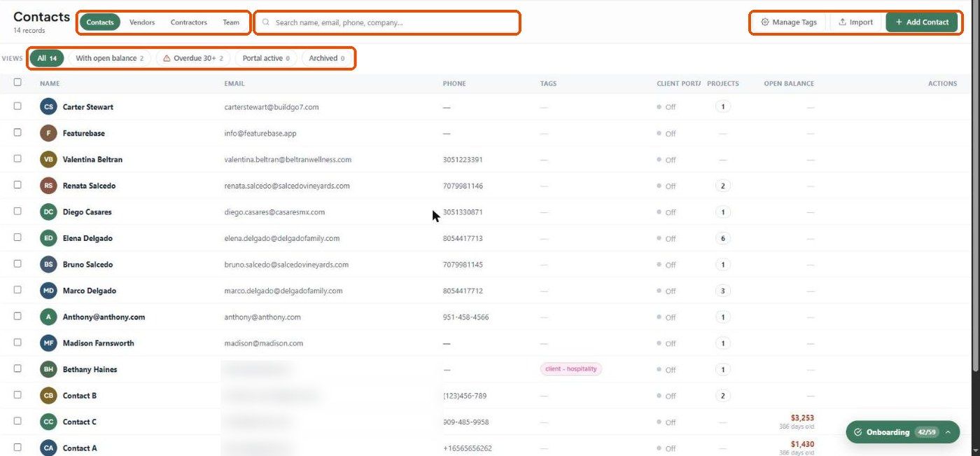
Task: Click Contact B's CB avatar
Action: (x=48, y=396)
